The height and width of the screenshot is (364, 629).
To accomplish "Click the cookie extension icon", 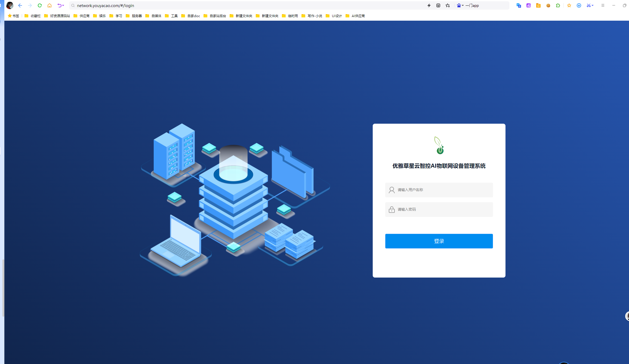I will tap(548, 5).
